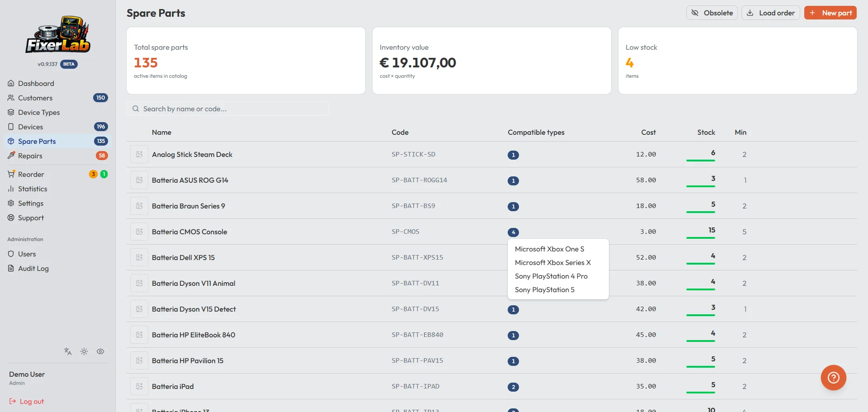The width and height of the screenshot is (868, 412).
Task: Show compatible types badge for Batteria HP EliteBook 840
Action: tap(513, 336)
